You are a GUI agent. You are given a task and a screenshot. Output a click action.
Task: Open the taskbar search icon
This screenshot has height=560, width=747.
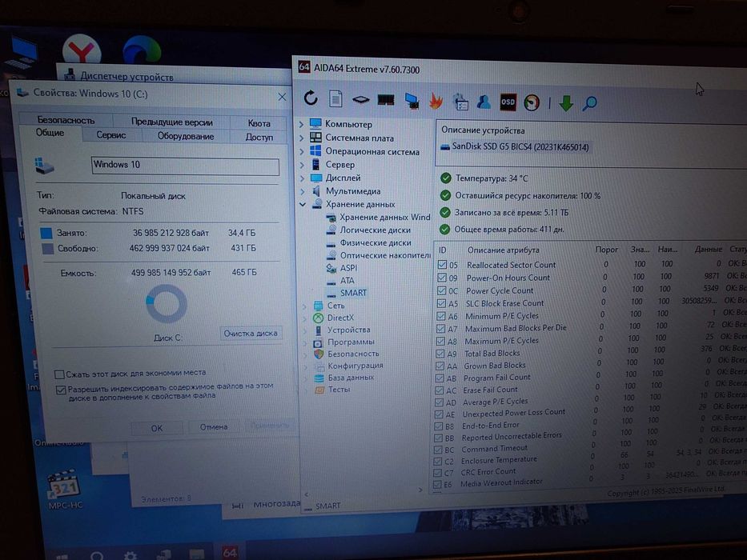97,555
